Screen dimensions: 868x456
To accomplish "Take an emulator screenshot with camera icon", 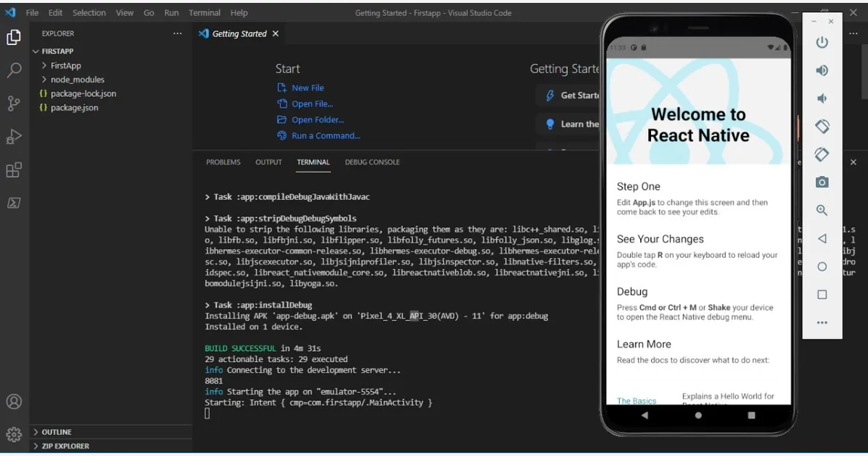I will point(822,182).
